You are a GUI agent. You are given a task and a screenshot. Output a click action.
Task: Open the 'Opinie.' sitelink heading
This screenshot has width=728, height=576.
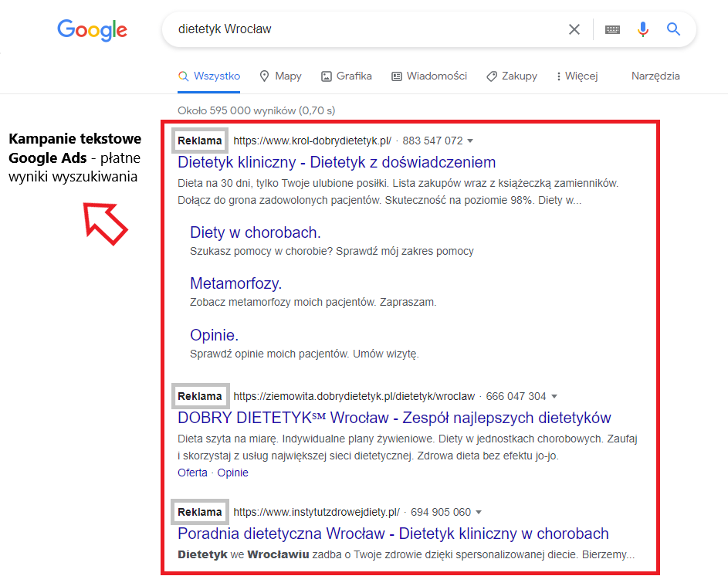pos(214,335)
